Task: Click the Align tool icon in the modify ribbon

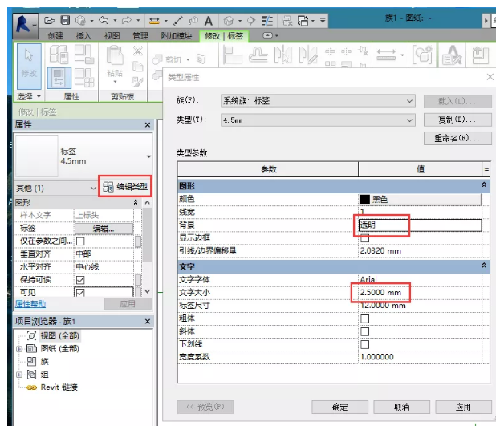Action: 233,55
